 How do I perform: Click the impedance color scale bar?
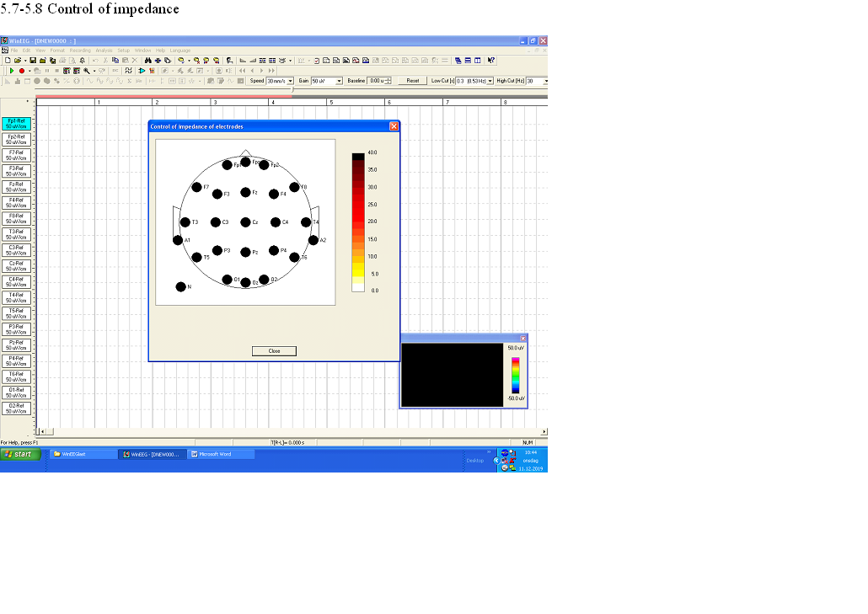[358, 222]
